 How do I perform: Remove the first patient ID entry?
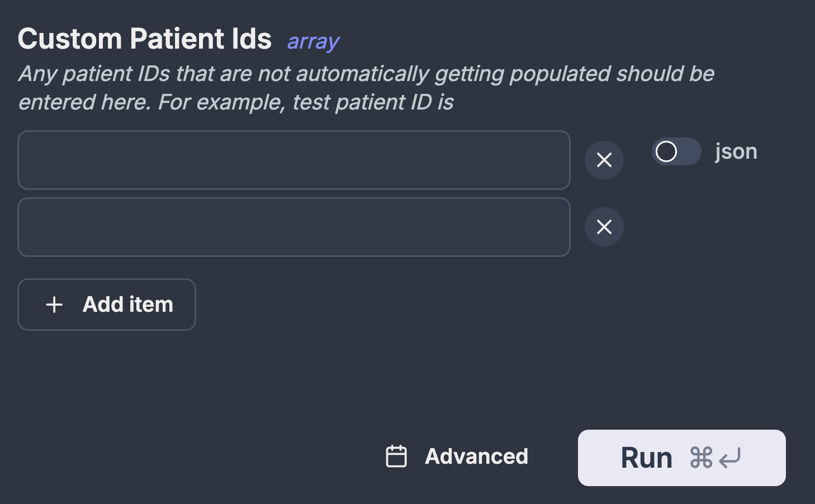(604, 160)
